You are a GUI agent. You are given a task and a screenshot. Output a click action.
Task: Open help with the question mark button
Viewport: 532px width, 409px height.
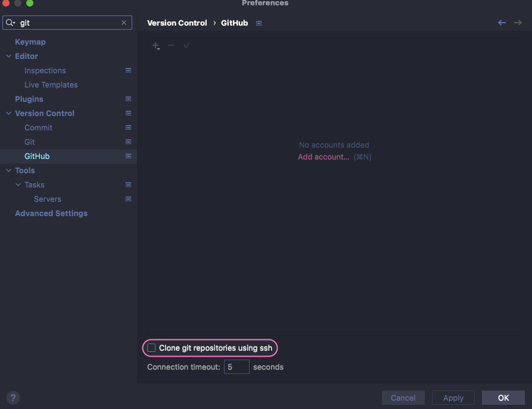pyautogui.click(x=13, y=398)
